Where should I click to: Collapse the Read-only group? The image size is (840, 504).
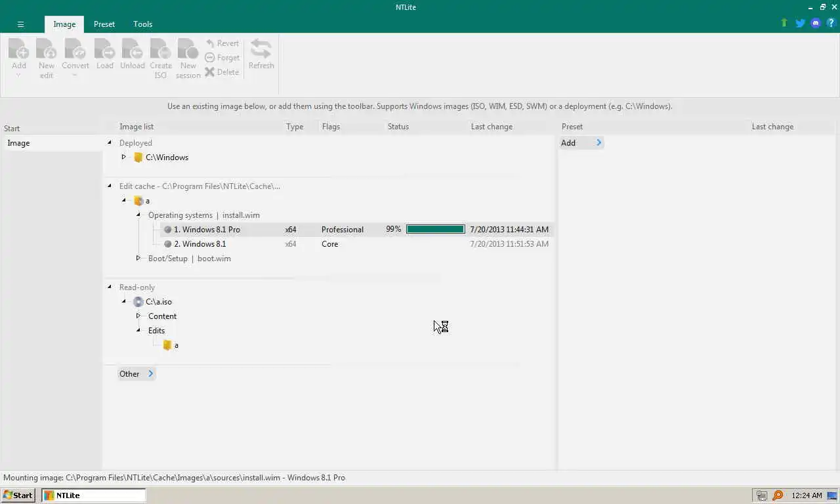pyautogui.click(x=110, y=287)
